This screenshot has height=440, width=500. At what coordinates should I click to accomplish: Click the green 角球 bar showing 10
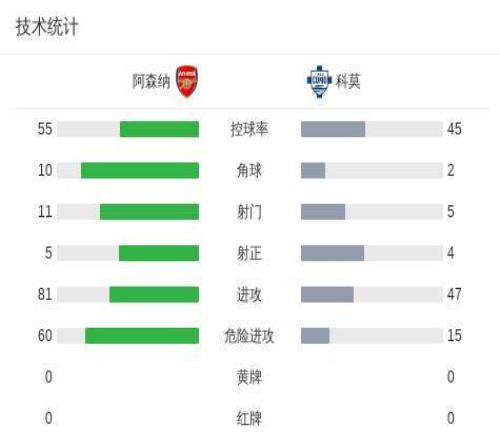(x=140, y=170)
